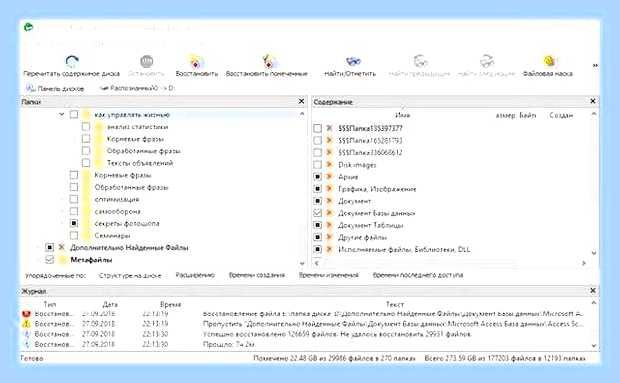Click the green application icon in title bar
The image size is (620, 383).
click(x=28, y=27)
